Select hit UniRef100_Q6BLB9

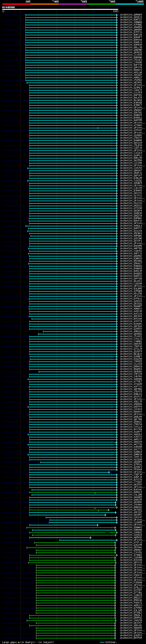(131, 417)
